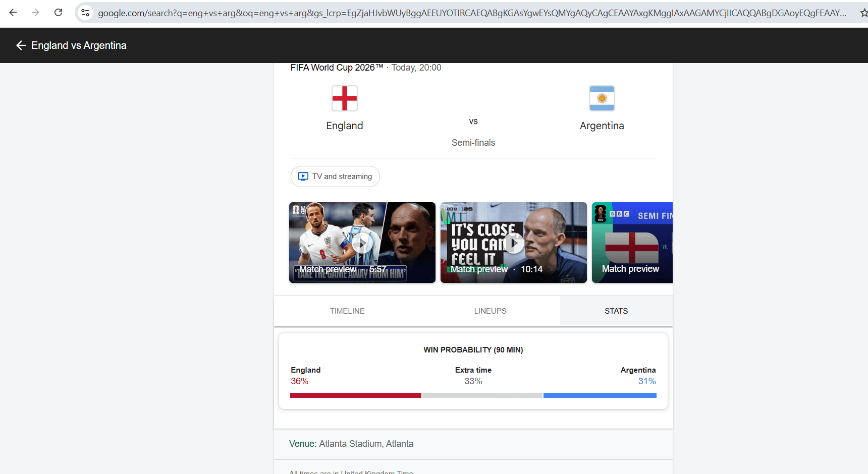Click the back arrow beside England vs Argentina
The image size is (868, 474).
click(21, 45)
